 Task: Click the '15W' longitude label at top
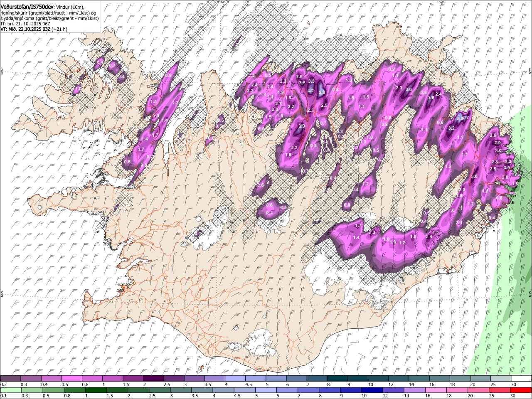click(x=440, y=2)
